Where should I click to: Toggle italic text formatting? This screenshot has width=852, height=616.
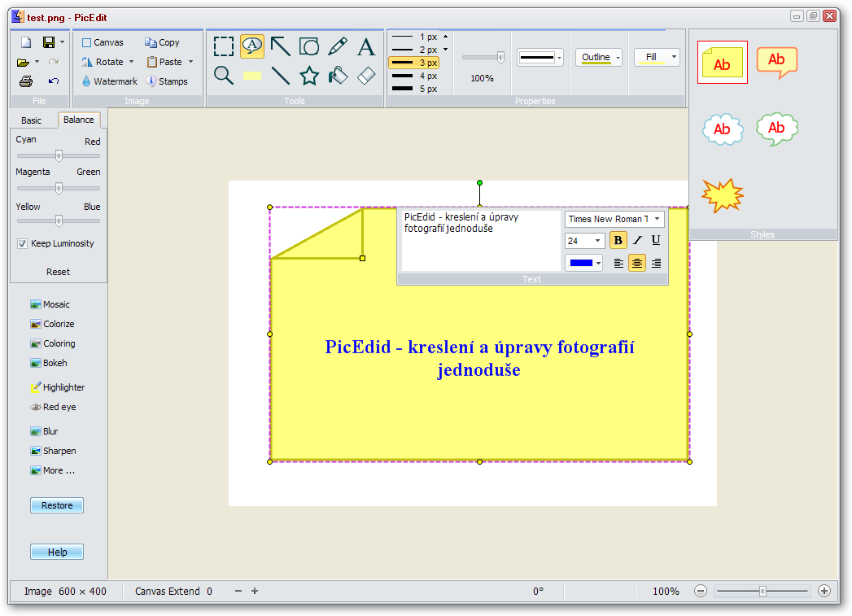(637, 240)
